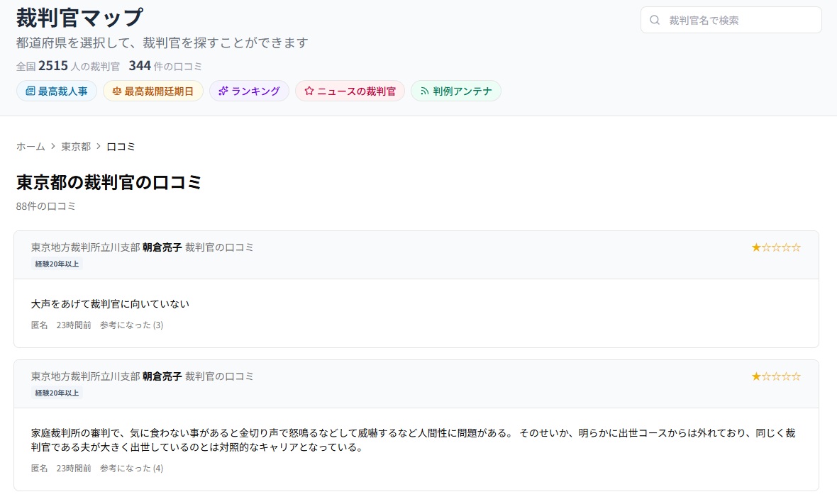Navigate to 東京都 in breadcrumb
The width and height of the screenshot is (837, 504).
pos(76,147)
